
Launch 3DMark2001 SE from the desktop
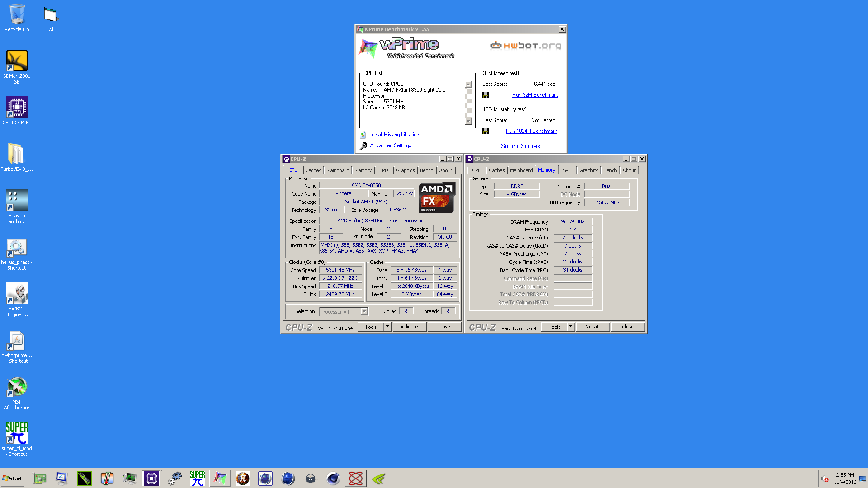click(x=17, y=67)
